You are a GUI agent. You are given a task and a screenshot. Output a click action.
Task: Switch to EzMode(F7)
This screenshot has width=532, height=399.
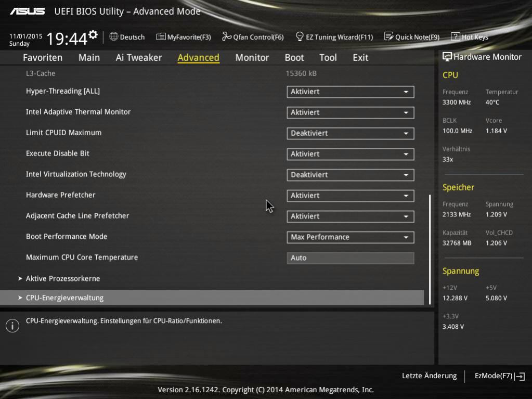coord(499,376)
